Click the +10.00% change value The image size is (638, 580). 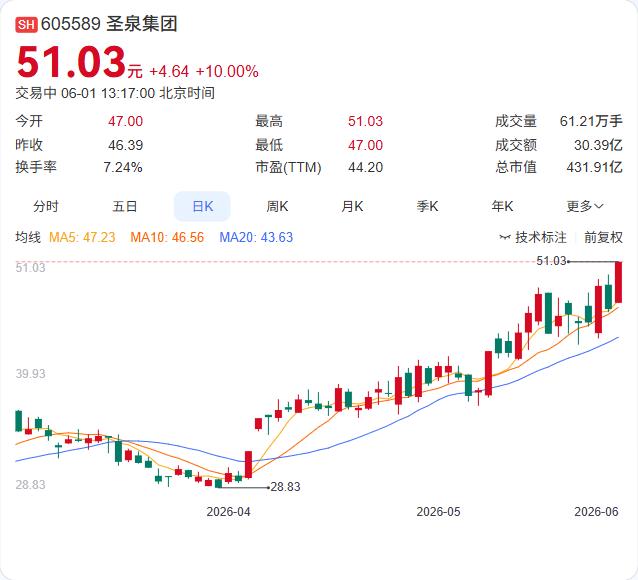tap(227, 72)
